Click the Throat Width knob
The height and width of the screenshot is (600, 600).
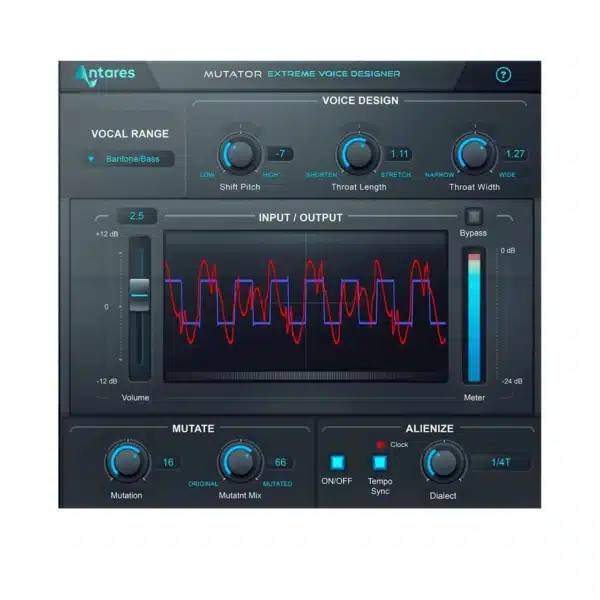coord(474,154)
